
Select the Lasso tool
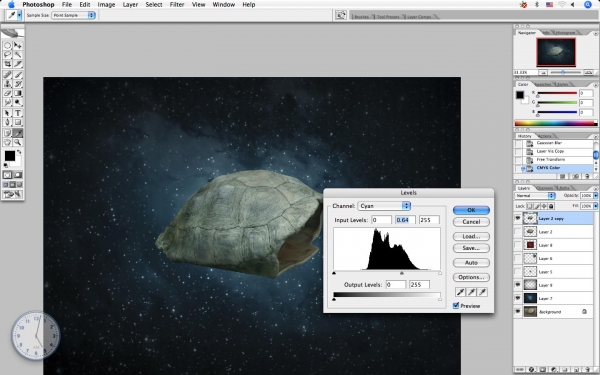point(7,55)
